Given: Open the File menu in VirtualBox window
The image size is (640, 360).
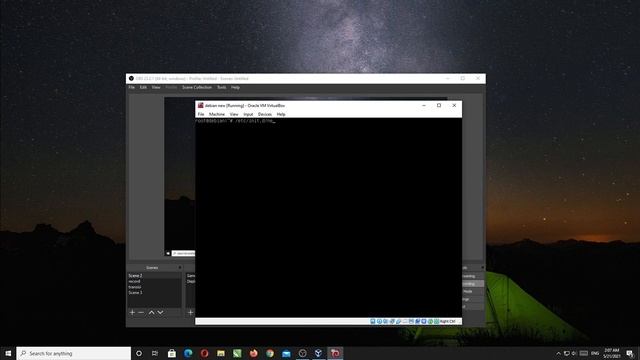Looking at the screenshot, I should tap(201, 114).
